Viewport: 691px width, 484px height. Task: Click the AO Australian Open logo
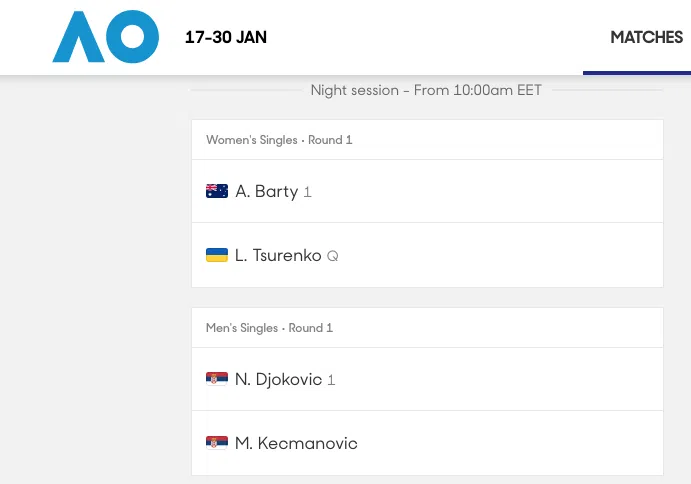click(x=105, y=37)
